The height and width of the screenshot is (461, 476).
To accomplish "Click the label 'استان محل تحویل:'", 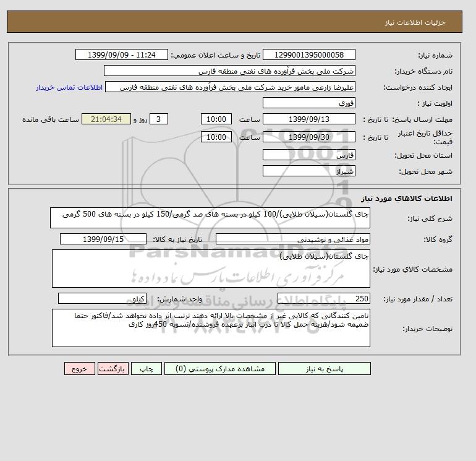I will [x=423, y=155].
